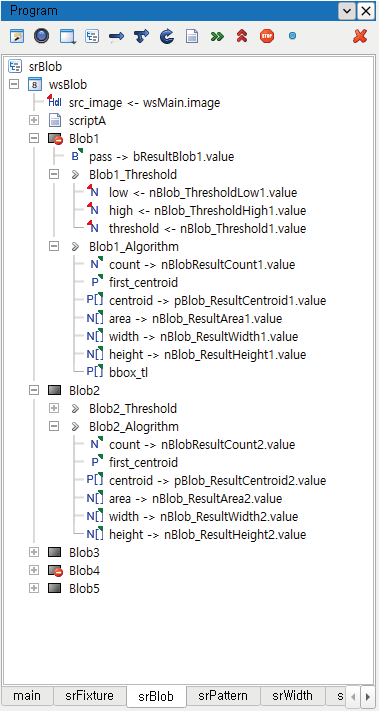Image resolution: width=379 pixels, height=711 pixels.
Task: Switch to the srPattern tab
Action: (223, 696)
